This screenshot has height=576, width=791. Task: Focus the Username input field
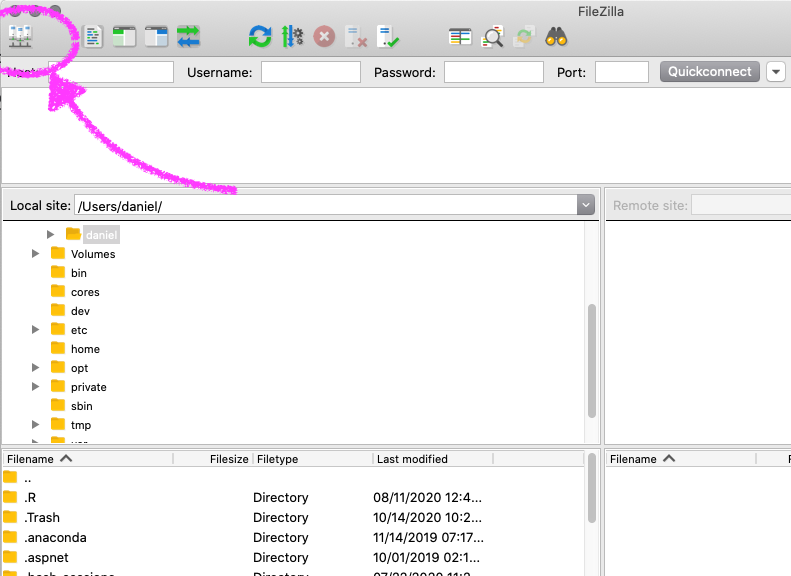[311, 72]
